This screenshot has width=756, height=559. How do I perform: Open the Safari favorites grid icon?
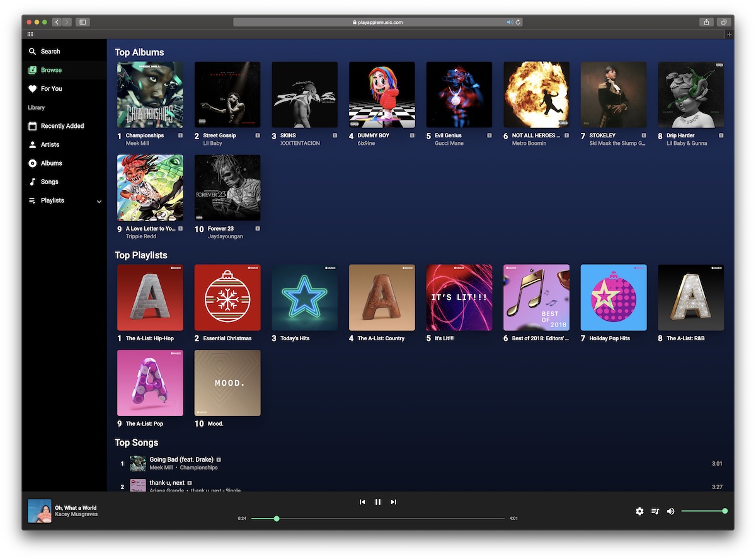[30, 34]
